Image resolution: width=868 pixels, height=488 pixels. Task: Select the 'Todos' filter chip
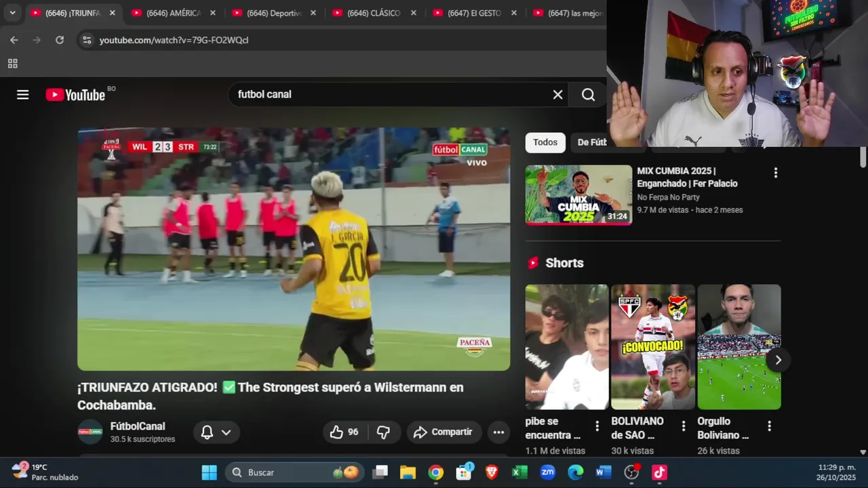[545, 142]
